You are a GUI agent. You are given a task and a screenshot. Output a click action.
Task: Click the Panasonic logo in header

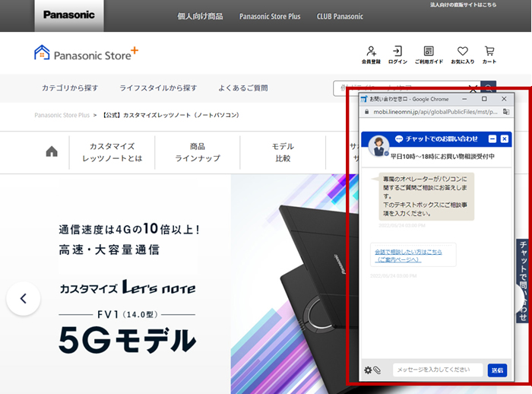(69, 15)
